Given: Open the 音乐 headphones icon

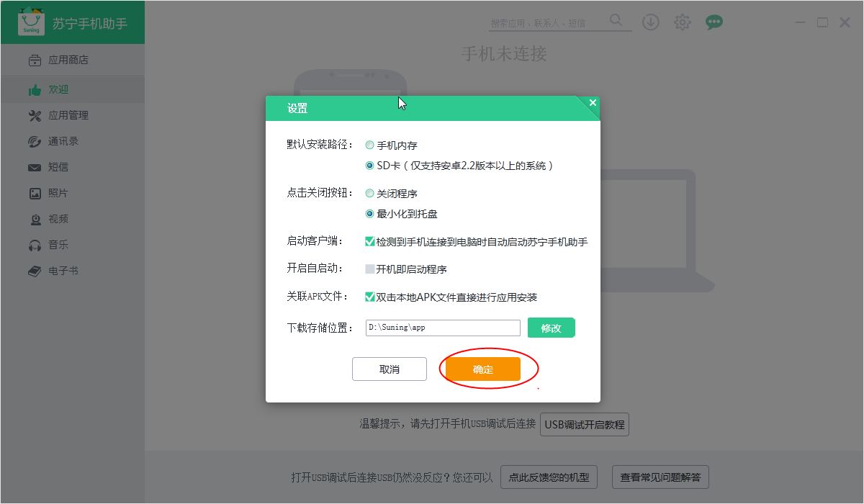Looking at the screenshot, I should (x=35, y=246).
